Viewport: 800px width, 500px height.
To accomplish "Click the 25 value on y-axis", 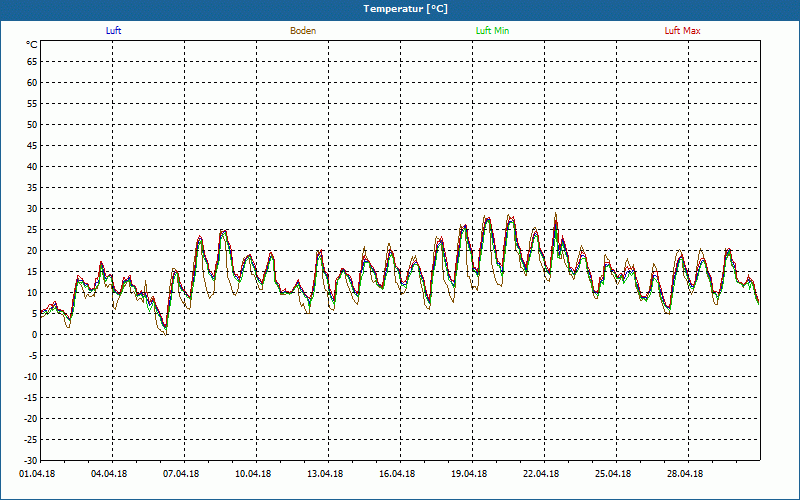I will [x=32, y=230].
